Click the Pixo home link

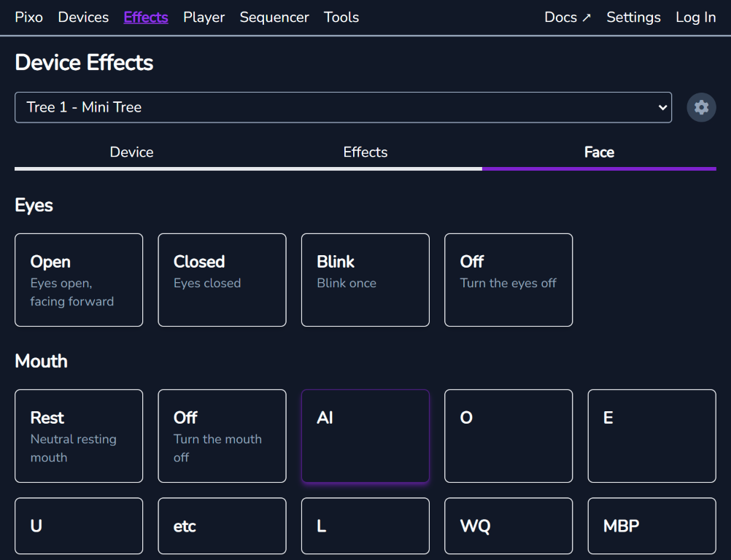click(x=28, y=17)
